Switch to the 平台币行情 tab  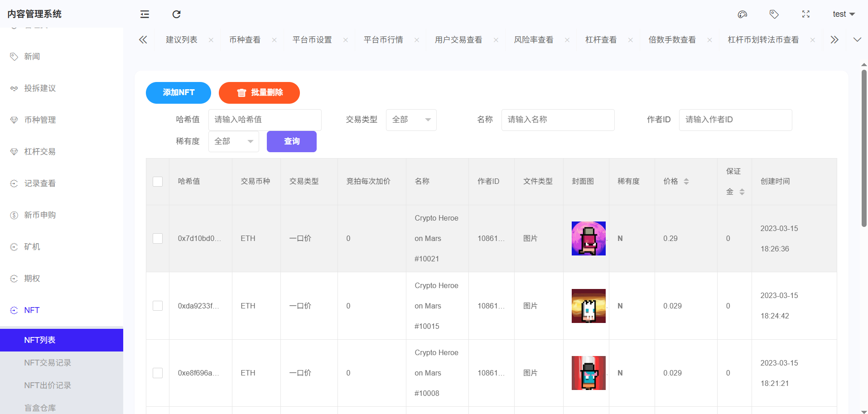(x=383, y=40)
